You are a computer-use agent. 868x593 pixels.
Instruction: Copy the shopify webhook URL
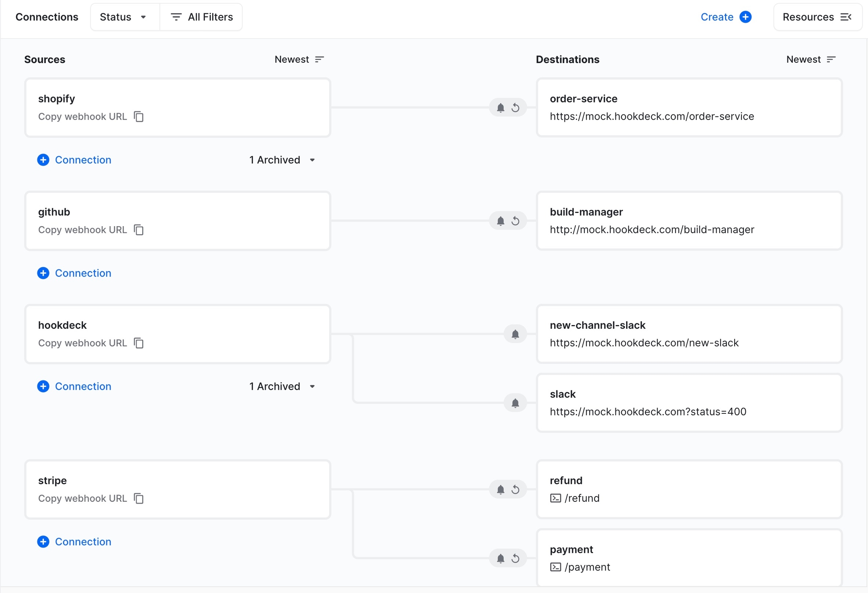point(139,117)
